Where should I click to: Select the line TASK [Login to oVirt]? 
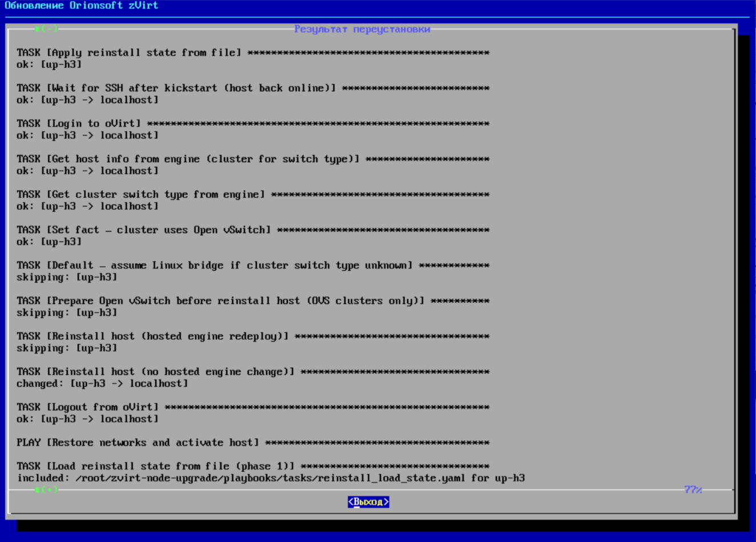pos(253,123)
